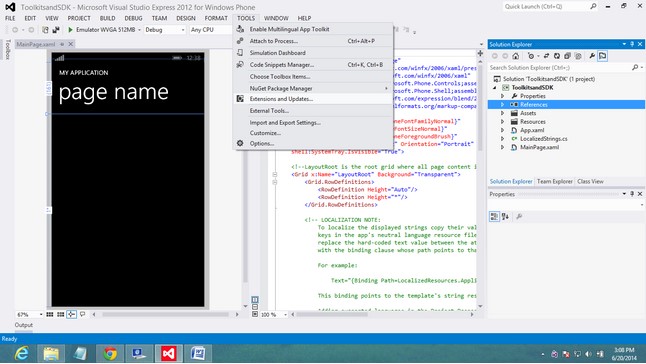Expand the Assets folder
This screenshot has width=646, height=364.
pyautogui.click(x=502, y=113)
